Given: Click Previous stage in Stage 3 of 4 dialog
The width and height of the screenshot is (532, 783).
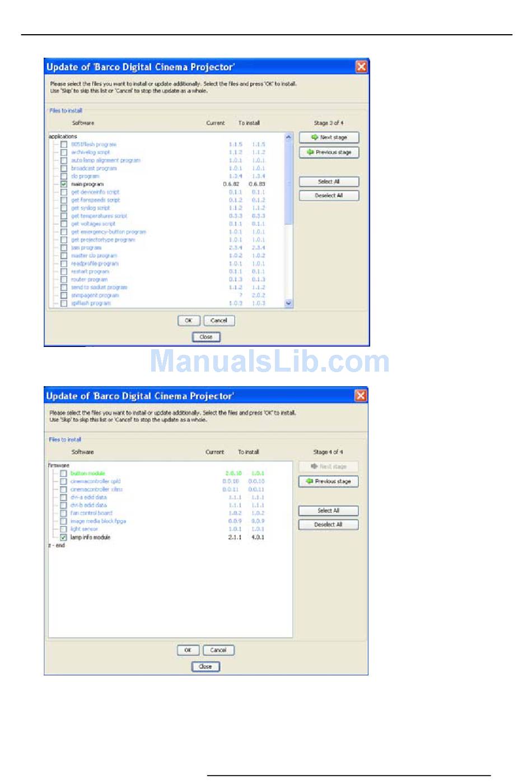Looking at the screenshot, I should tap(329, 152).
